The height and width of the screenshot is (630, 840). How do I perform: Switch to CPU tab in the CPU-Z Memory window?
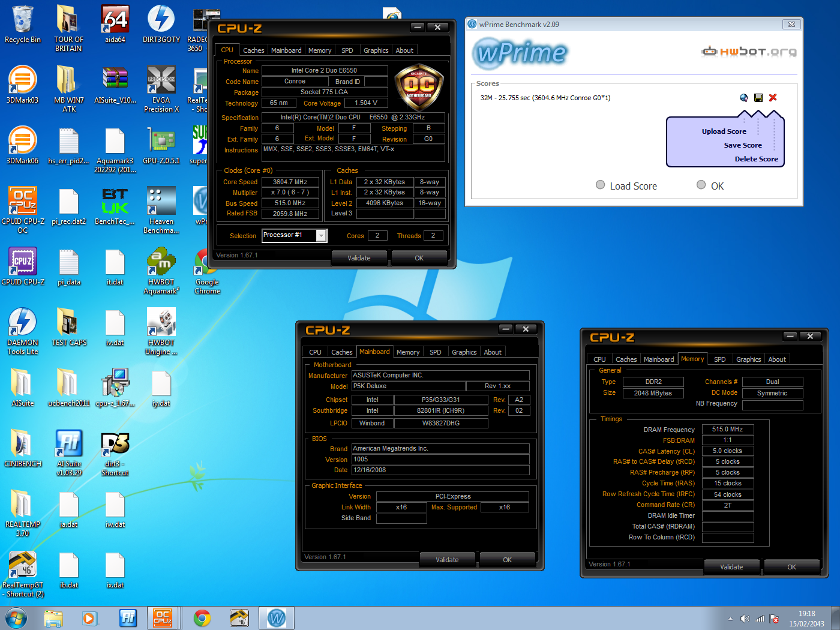pos(599,359)
